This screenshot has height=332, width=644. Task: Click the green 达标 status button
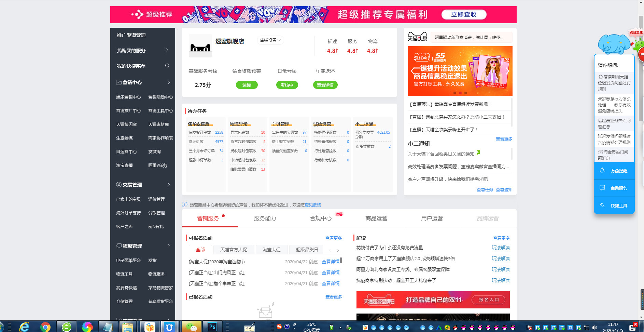pos(247,85)
